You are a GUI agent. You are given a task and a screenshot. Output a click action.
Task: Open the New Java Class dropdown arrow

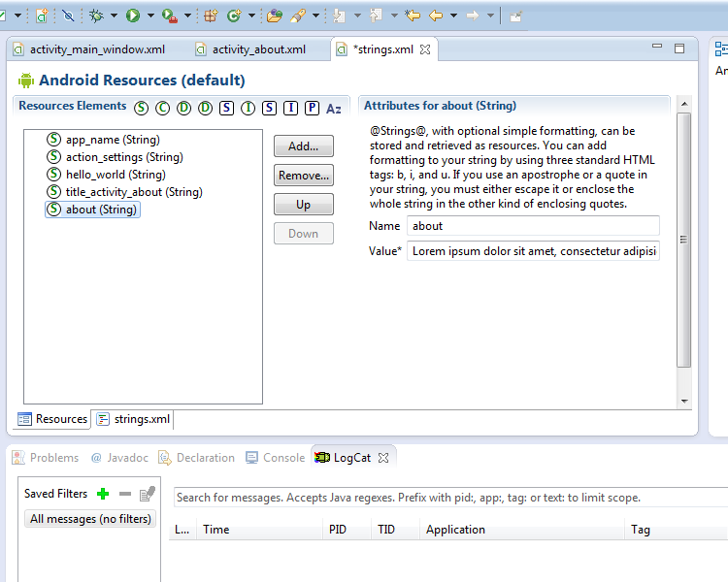(251, 16)
